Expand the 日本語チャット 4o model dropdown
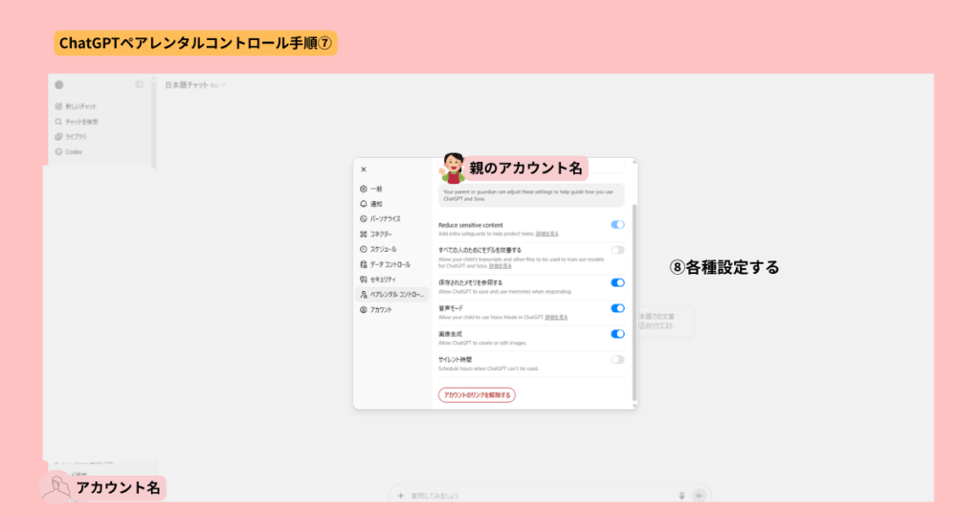Image resolution: width=980 pixels, height=515 pixels. tap(195, 85)
